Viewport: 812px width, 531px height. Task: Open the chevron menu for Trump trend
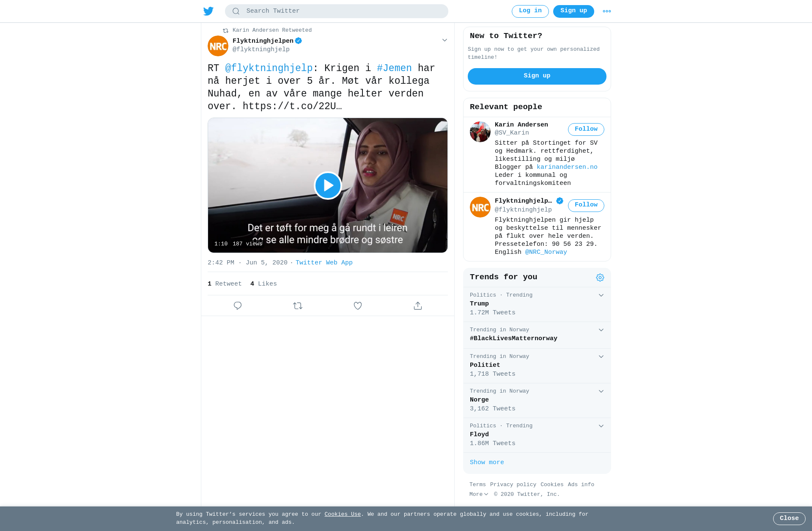click(601, 295)
